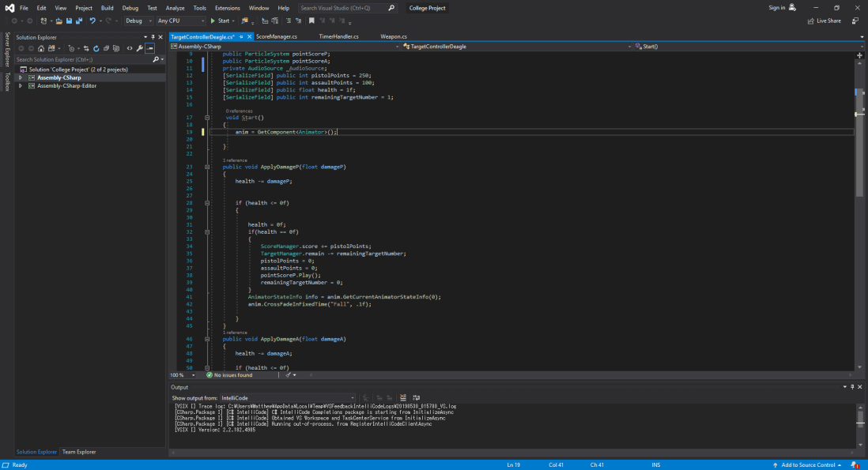Switch to the Team Explorer tab

79,453
